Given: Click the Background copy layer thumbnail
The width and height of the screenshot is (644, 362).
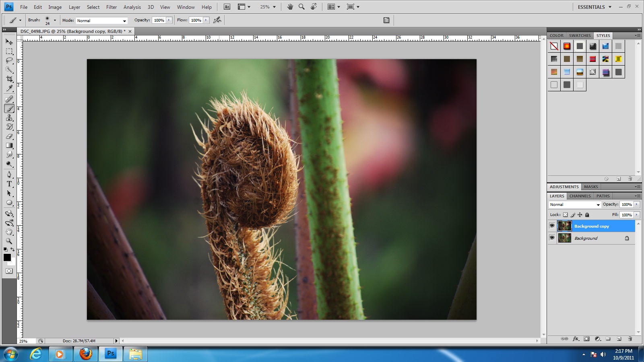Looking at the screenshot, I should pos(564,226).
